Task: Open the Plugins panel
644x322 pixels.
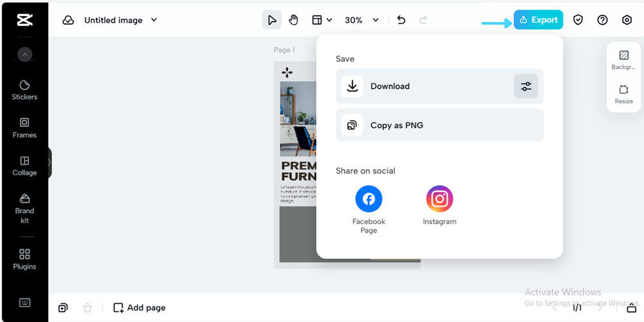Action: point(24,259)
